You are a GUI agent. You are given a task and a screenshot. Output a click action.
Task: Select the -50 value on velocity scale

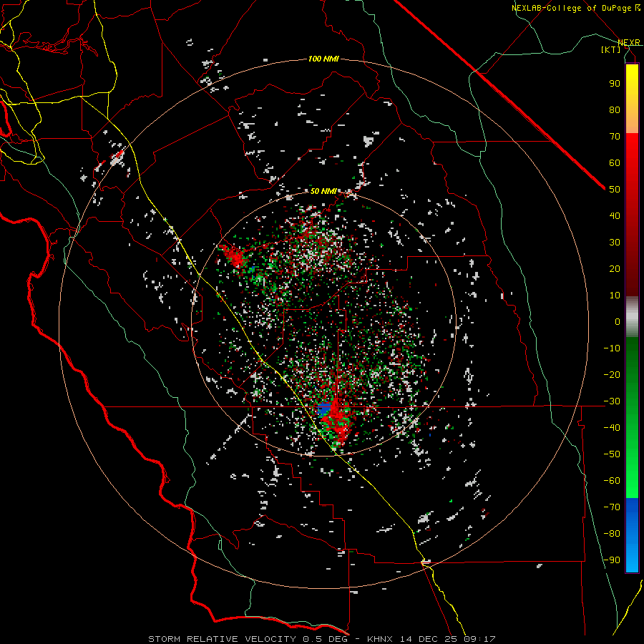tap(612, 454)
